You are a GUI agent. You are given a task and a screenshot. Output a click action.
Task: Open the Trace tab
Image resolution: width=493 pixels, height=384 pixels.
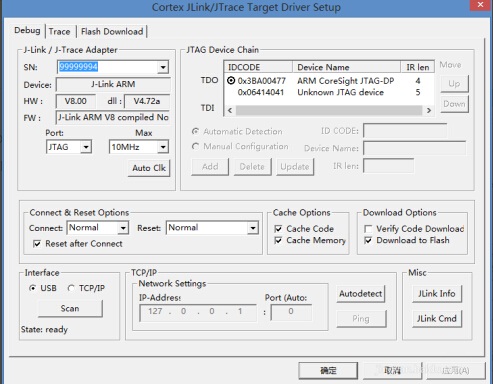[x=59, y=32]
